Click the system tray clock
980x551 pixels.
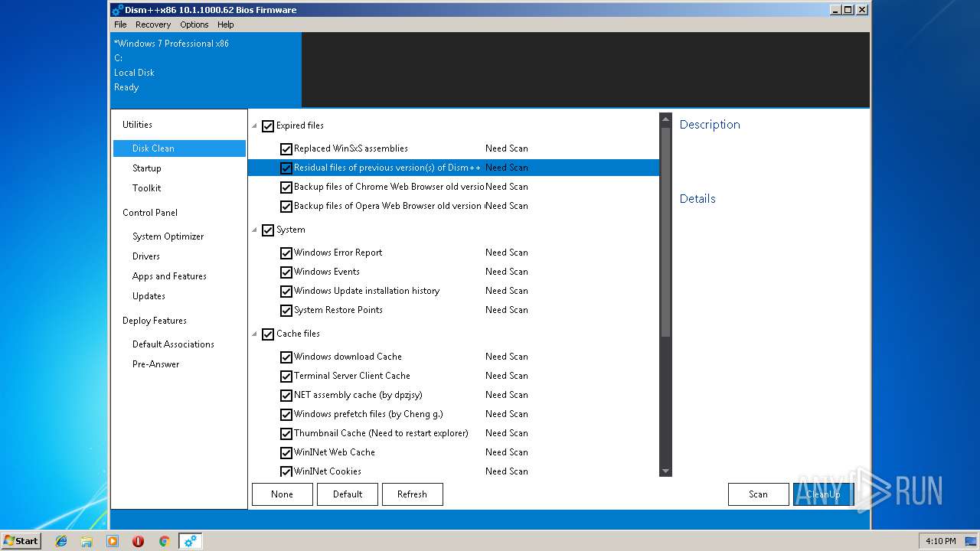(940, 541)
